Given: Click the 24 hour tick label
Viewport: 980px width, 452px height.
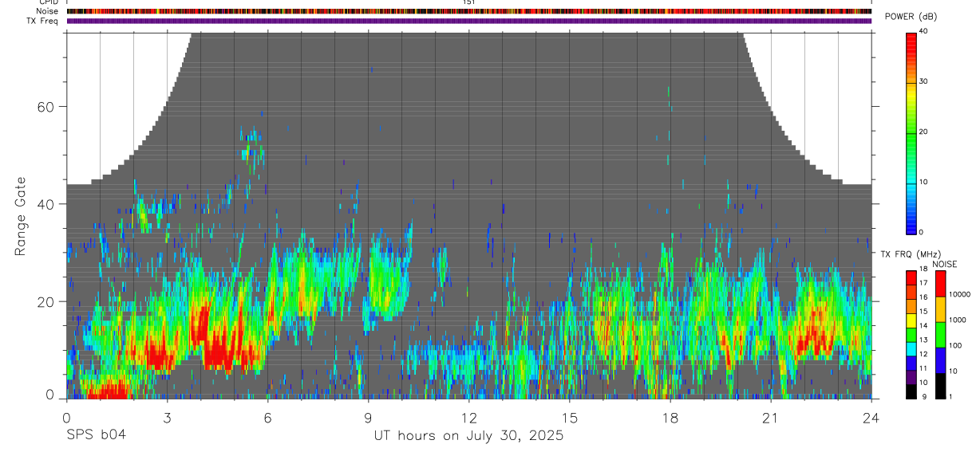Looking at the screenshot, I should click(x=871, y=416).
